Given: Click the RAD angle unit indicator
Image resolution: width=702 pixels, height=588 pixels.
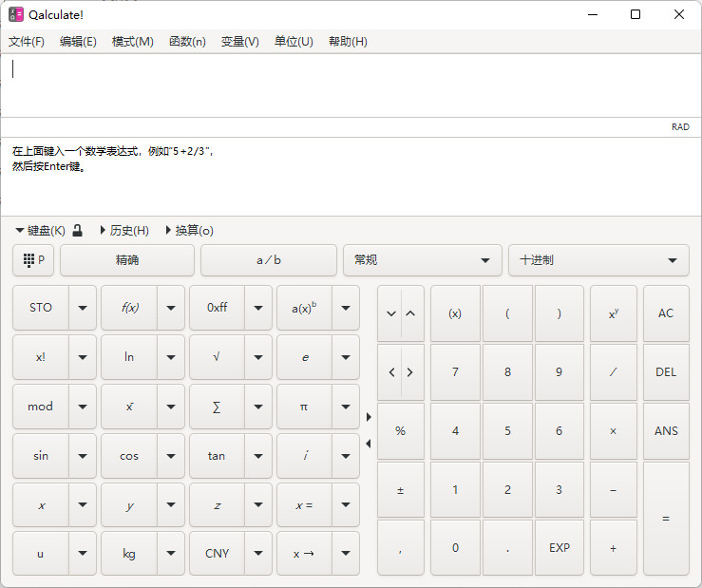Looking at the screenshot, I should [680, 127].
